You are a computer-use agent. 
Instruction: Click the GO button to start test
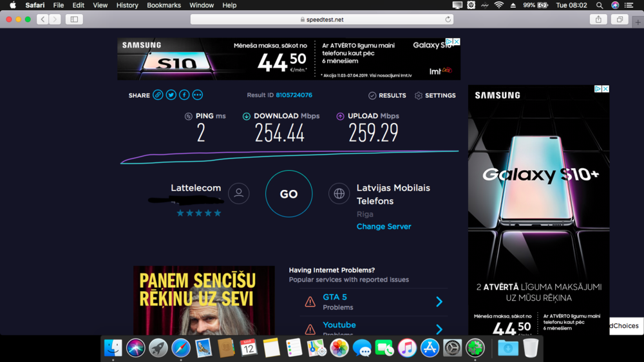point(289,194)
